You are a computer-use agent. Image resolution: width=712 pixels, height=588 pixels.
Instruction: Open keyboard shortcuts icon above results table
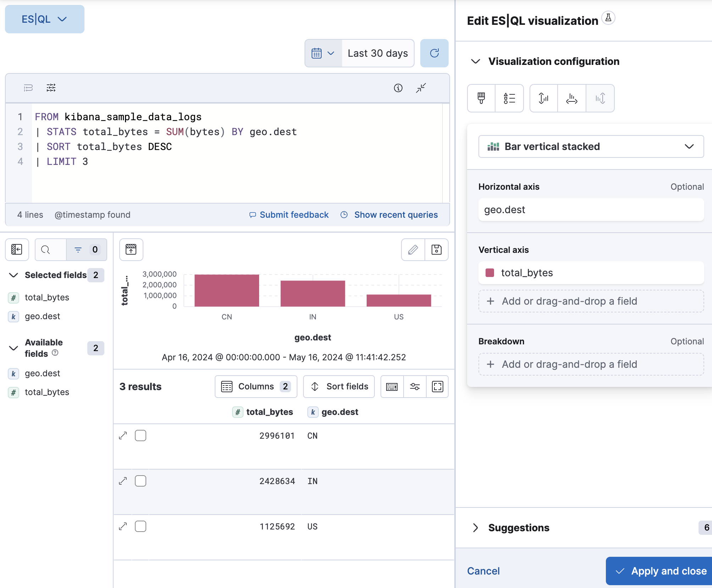pos(392,387)
